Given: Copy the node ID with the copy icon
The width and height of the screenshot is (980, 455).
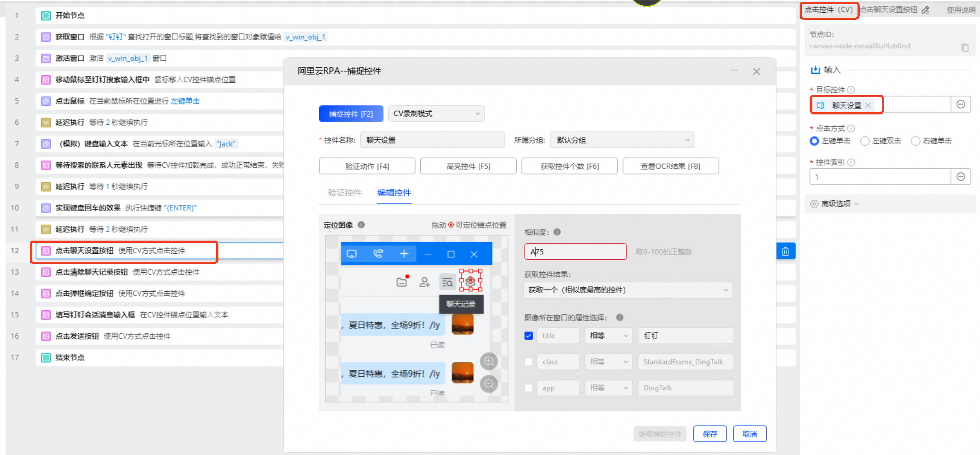Looking at the screenshot, I should pos(965,47).
